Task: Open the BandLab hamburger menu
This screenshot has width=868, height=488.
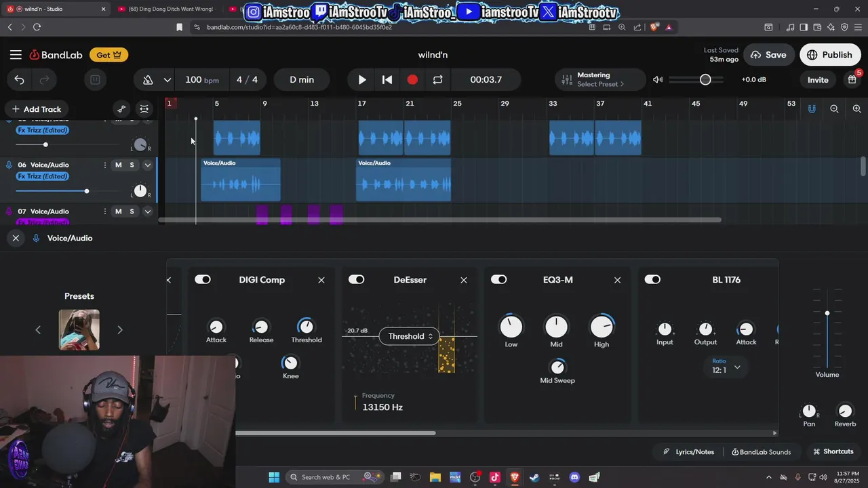Action: [16, 55]
